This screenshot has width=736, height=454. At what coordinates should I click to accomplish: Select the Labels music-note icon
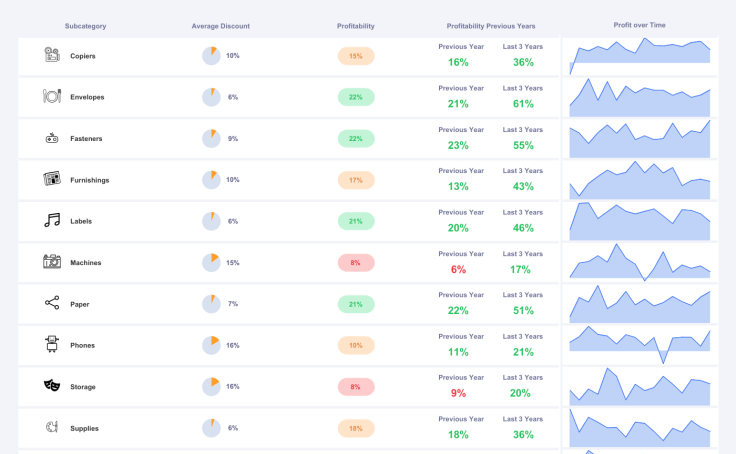point(52,221)
